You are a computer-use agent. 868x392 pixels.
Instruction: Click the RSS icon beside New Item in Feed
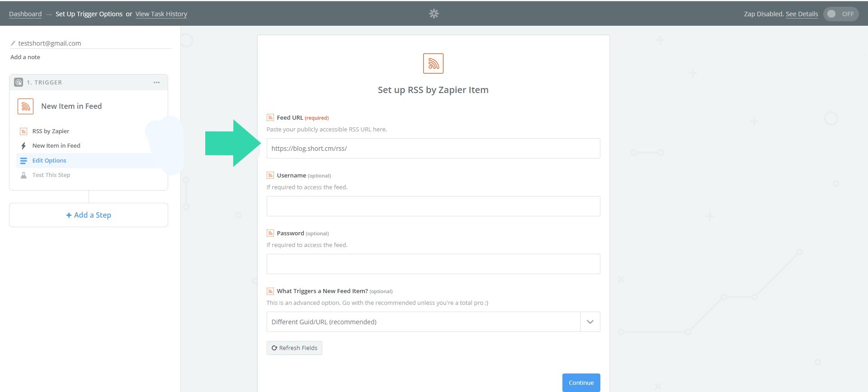(26, 106)
